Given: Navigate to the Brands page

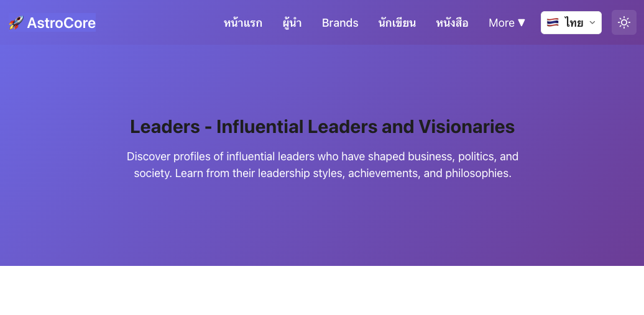Looking at the screenshot, I should click(340, 23).
